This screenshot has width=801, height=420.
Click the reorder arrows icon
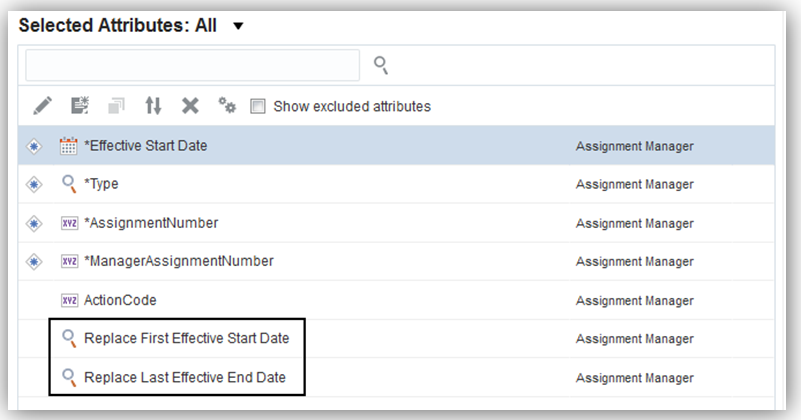click(x=153, y=106)
